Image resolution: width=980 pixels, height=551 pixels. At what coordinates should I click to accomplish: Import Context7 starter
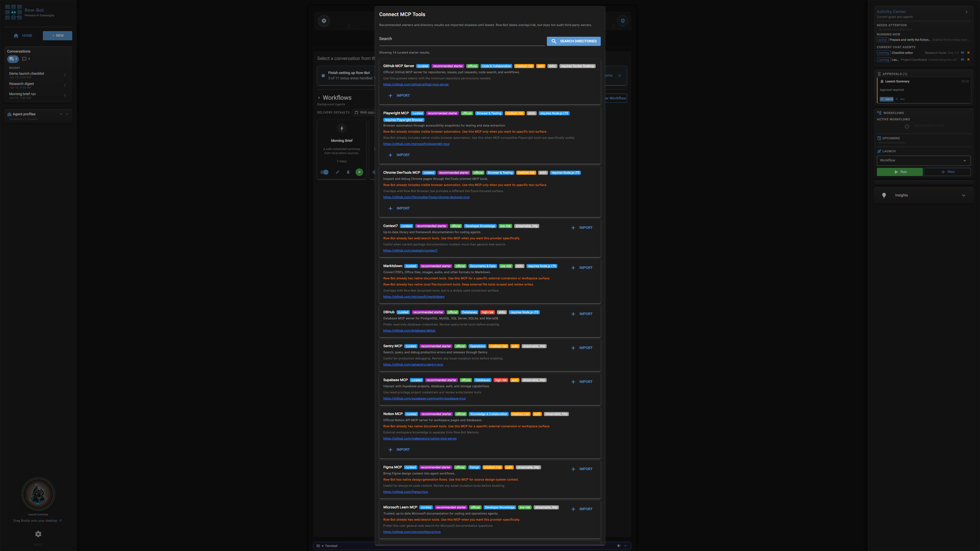pyautogui.click(x=582, y=228)
